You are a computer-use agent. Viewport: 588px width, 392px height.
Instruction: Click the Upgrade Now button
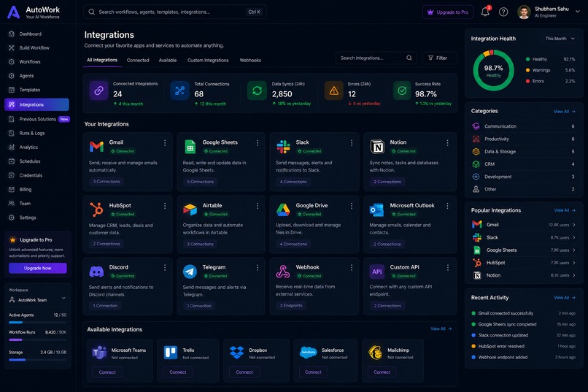coord(37,268)
